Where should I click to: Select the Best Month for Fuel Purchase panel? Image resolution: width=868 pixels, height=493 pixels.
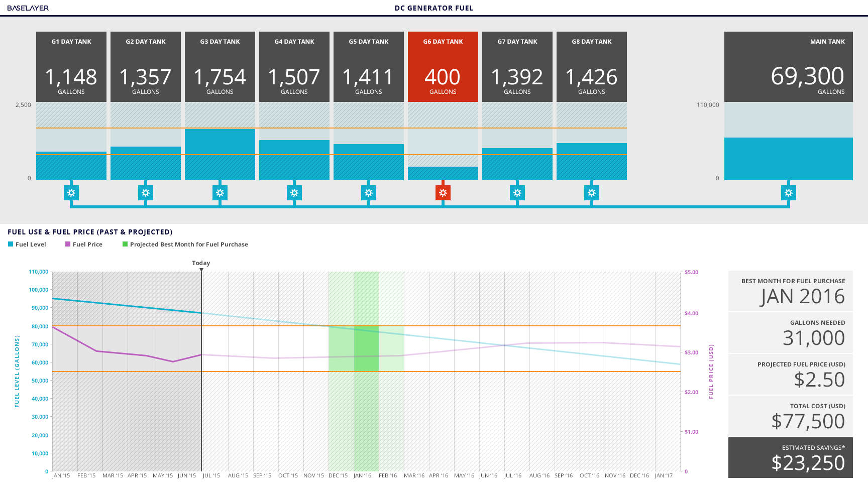791,291
